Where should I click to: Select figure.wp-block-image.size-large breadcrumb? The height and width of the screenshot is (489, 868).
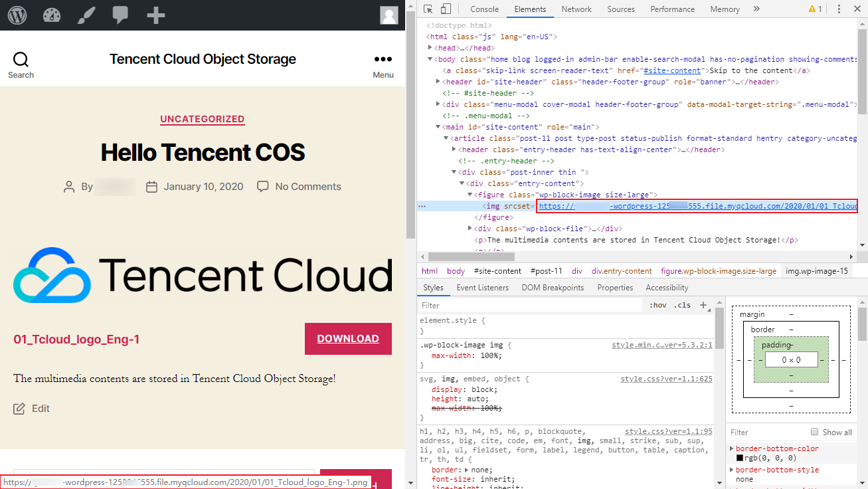coord(719,271)
